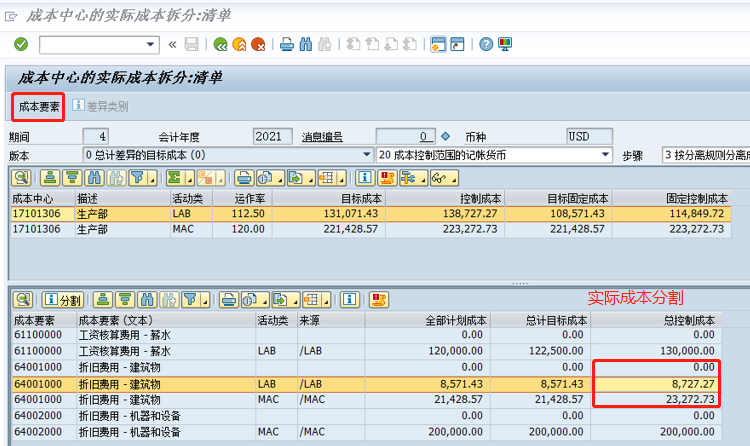Click the 会计年度 field showing 2021
The image size is (750, 446).
click(x=273, y=136)
